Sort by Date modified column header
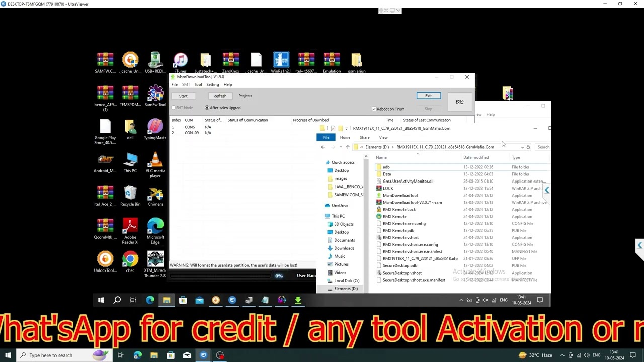This screenshot has height=362, width=644. [476, 158]
